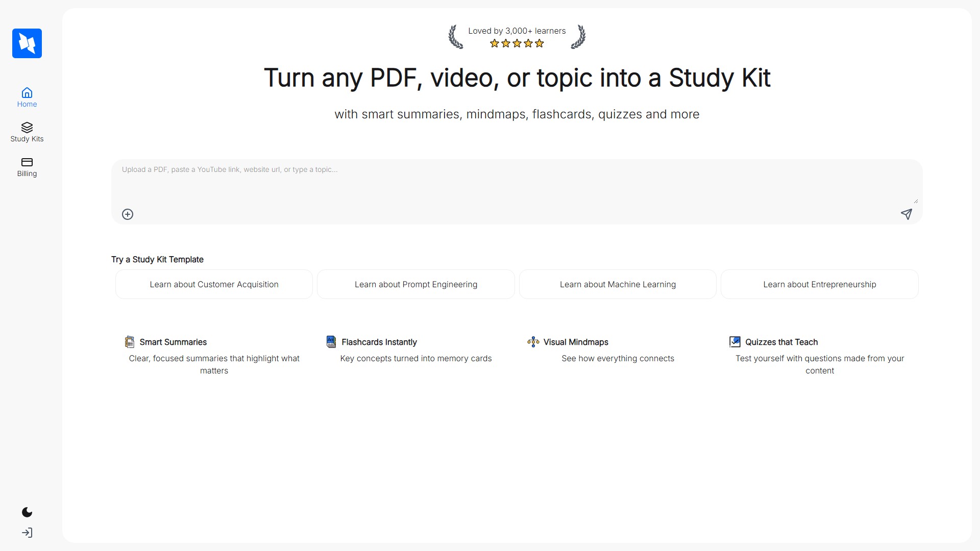Choose Learn about Machine Learning template
Image resolution: width=980 pixels, height=551 pixels.
[x=618, y=284]
